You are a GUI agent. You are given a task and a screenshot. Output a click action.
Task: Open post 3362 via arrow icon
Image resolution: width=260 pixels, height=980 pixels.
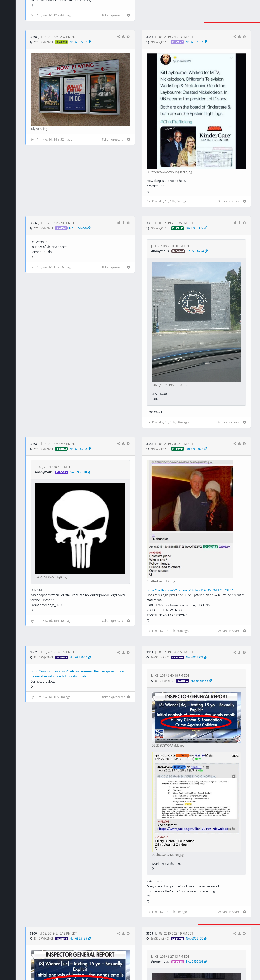128,652
